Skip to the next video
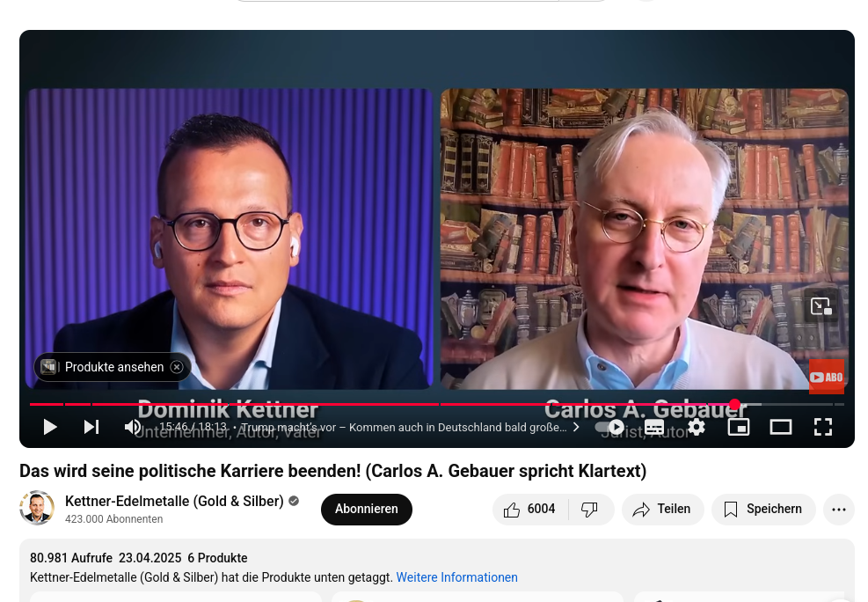 (x=91, y=427)
